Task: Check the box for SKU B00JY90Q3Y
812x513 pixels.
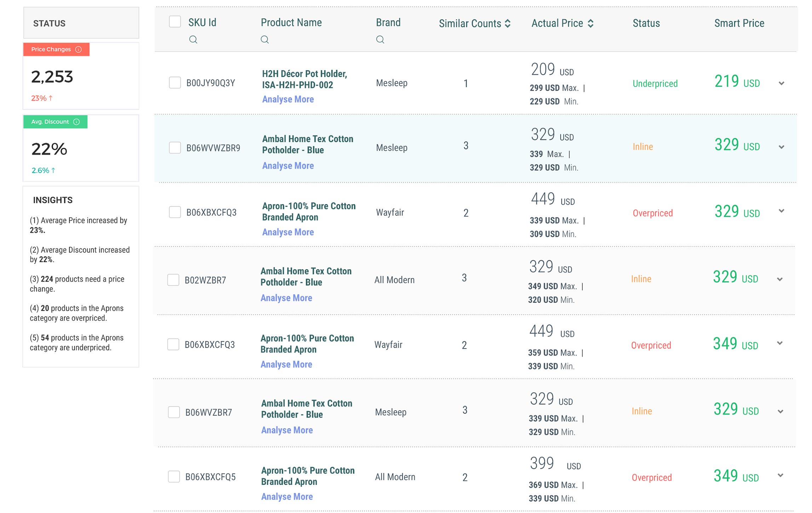Action: [175, 82]
